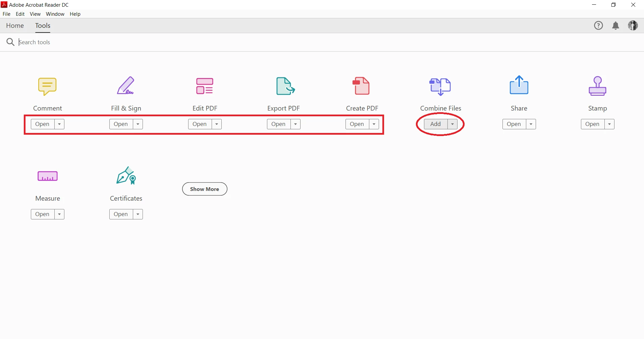Expand the Create PDF dropdown arrow
This screenshot has width=644, height=339.
pyautogui.click(x=374, y=124)
